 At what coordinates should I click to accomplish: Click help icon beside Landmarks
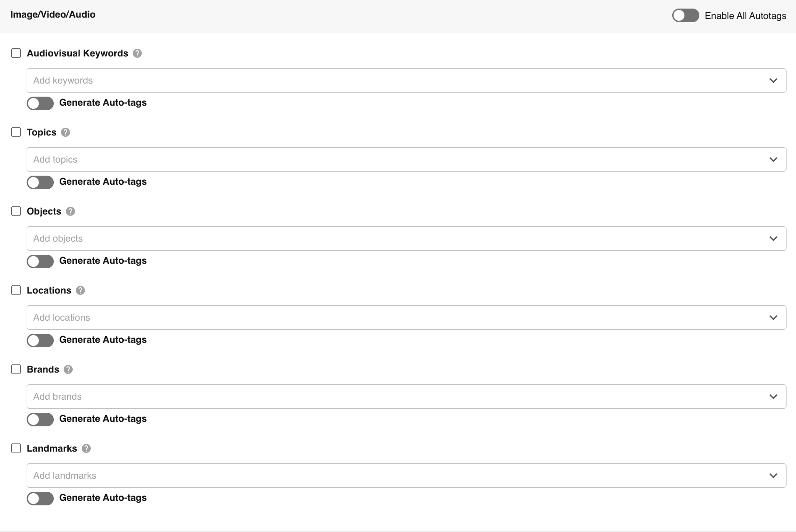click(86, 448)
